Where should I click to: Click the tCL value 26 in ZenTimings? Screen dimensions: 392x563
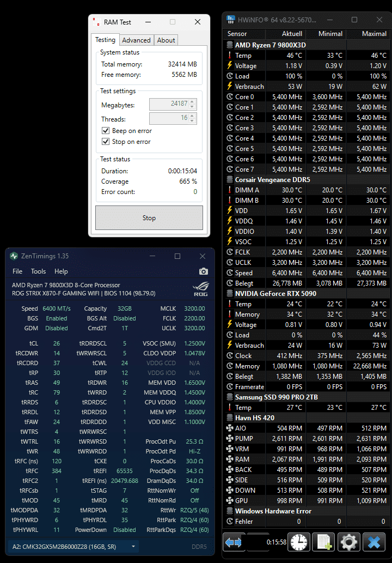click(57, 343)
